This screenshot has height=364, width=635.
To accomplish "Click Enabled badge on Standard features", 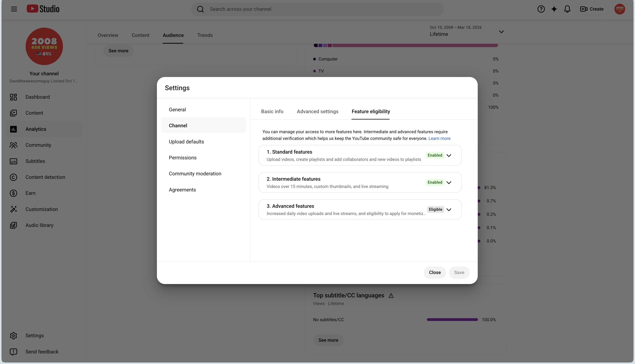I will (435, 155).
